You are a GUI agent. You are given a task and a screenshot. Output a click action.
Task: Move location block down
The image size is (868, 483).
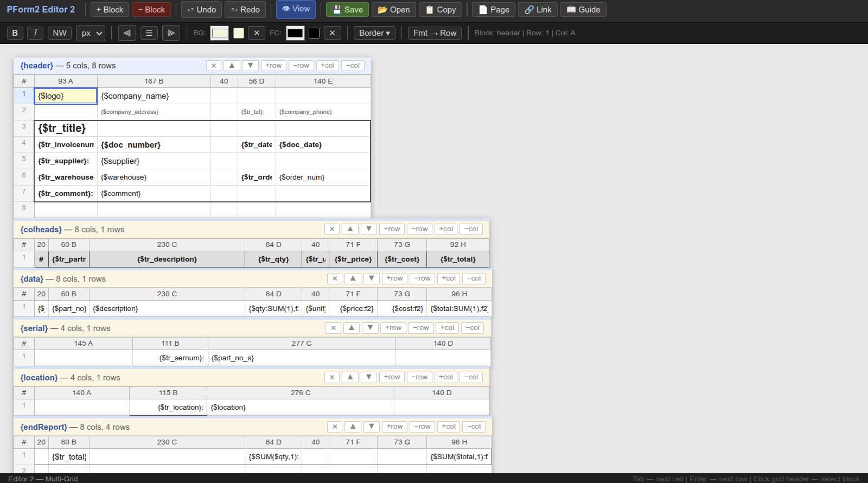[368, 377]
